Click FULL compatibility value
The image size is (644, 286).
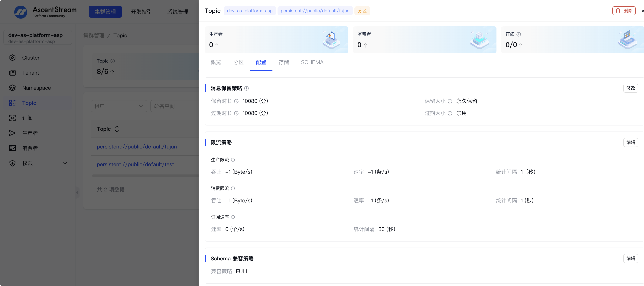pos(242,271)
